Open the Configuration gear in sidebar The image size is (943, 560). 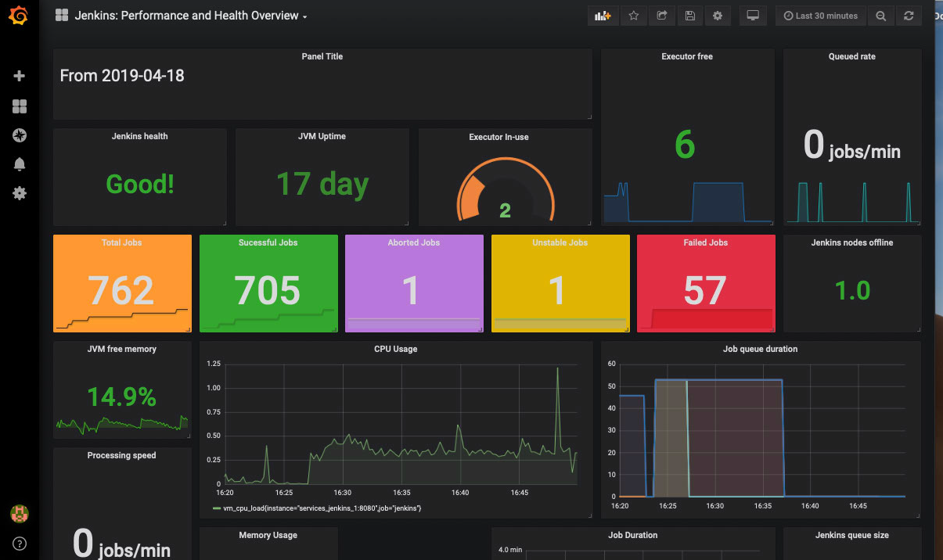[x=20, y=192]
